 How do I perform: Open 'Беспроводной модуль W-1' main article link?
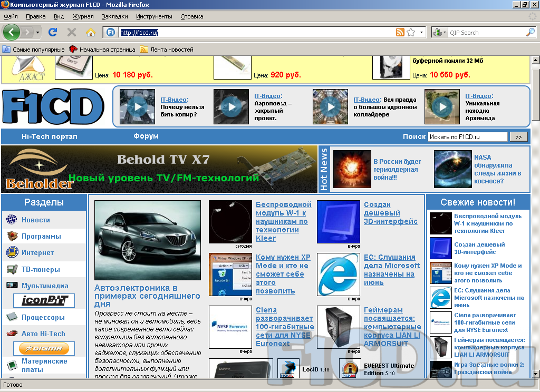[283, 221]
